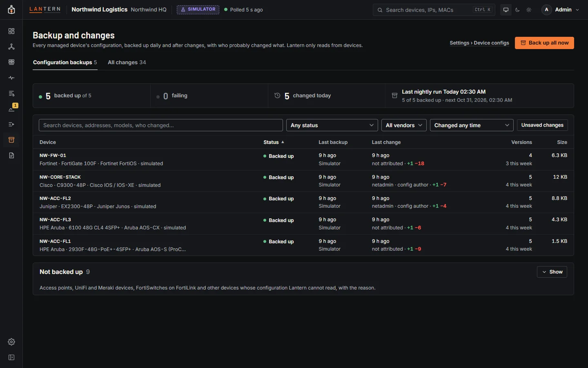Collapse the sidebar using bottom panel icon

(11, 357)
